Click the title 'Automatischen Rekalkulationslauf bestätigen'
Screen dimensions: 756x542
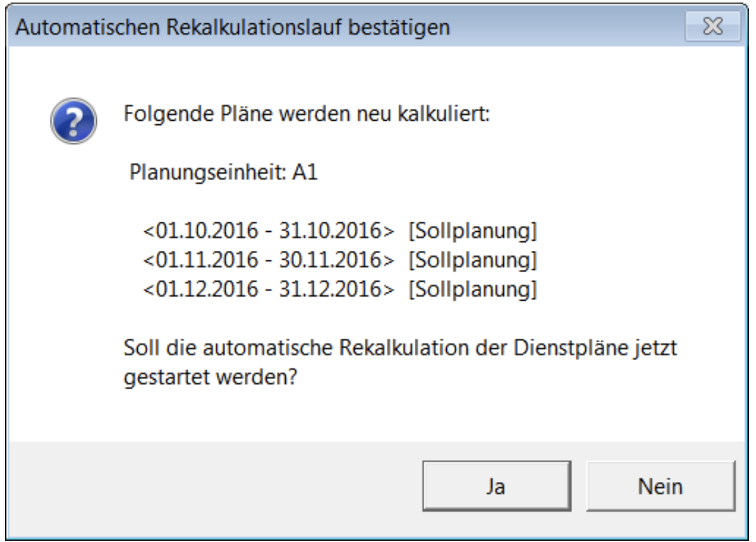[x=233, y=27]
